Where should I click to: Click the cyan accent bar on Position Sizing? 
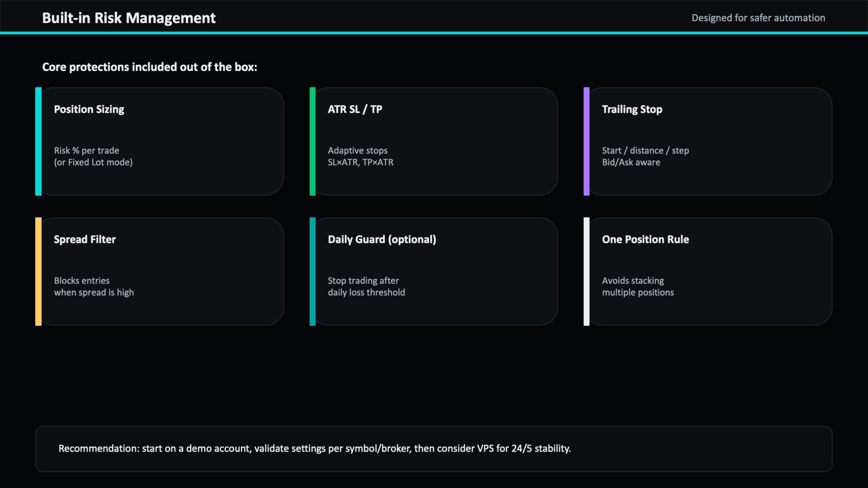[x=38, y=141]
